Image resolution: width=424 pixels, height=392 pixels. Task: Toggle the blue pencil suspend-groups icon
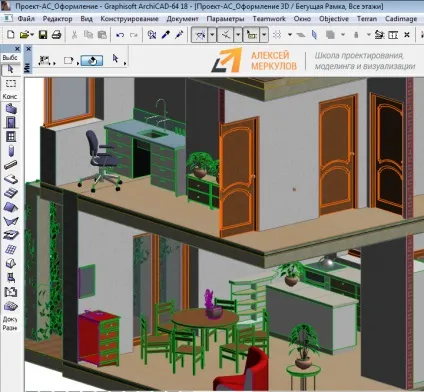314,34
